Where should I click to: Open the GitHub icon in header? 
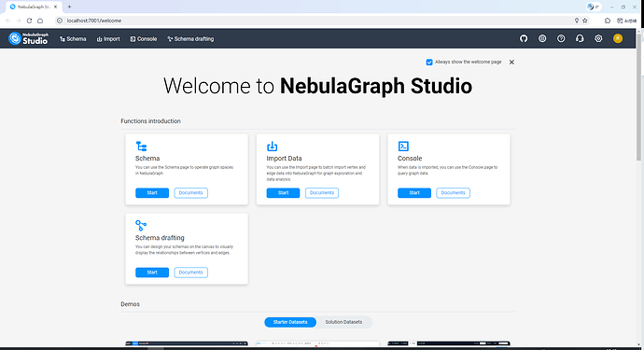click(524, 38)
